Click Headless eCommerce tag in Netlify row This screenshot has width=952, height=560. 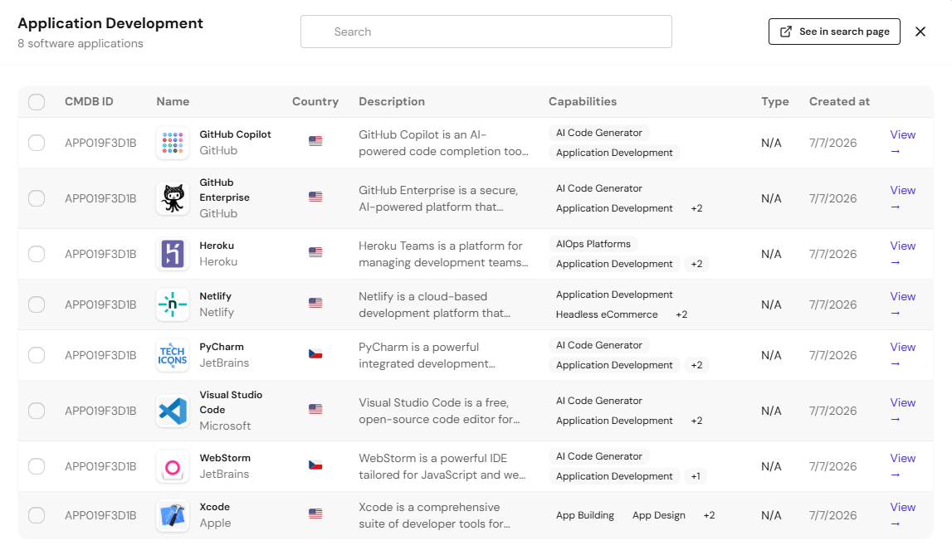607,314
